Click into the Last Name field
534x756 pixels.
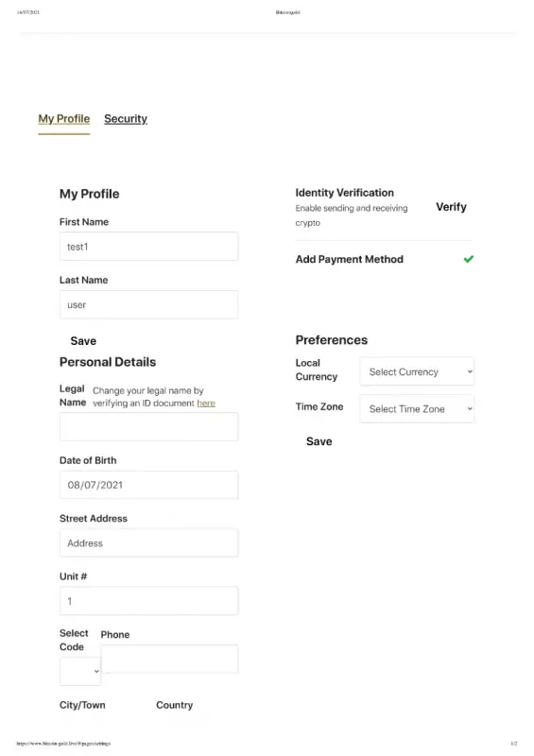[148, 304]
